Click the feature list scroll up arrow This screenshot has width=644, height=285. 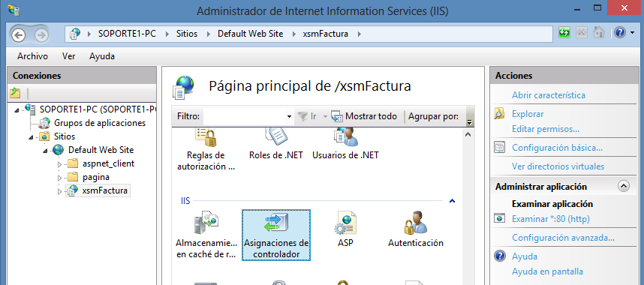(x=468, y=134)
